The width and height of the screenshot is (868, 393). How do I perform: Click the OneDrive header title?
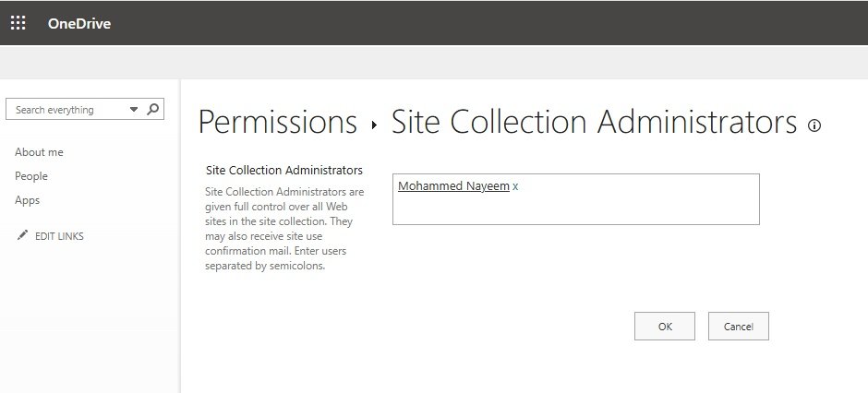click(79, 23)
